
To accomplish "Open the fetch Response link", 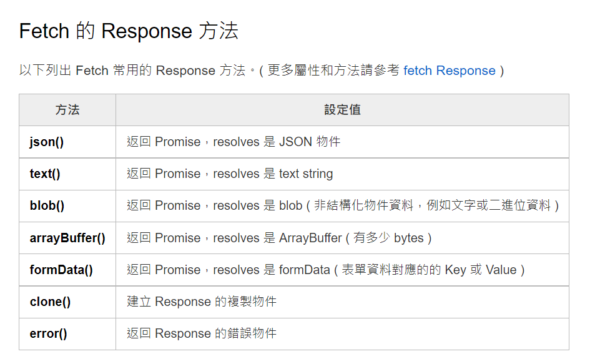I will click(x=450, y=71).
